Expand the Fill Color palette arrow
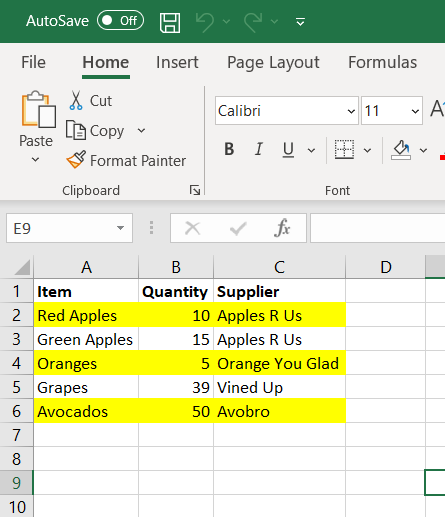This screenshot has width=445, height=517. (x=423, y=150)
